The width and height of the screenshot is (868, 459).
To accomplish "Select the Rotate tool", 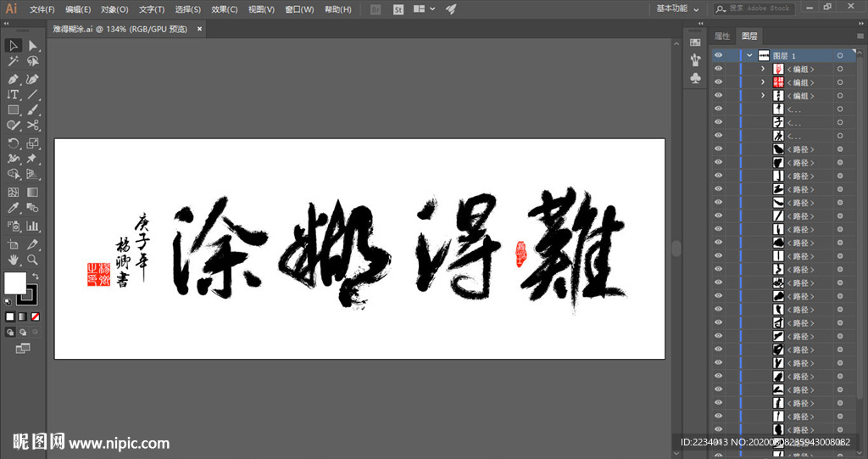I will tap(14, 143).
